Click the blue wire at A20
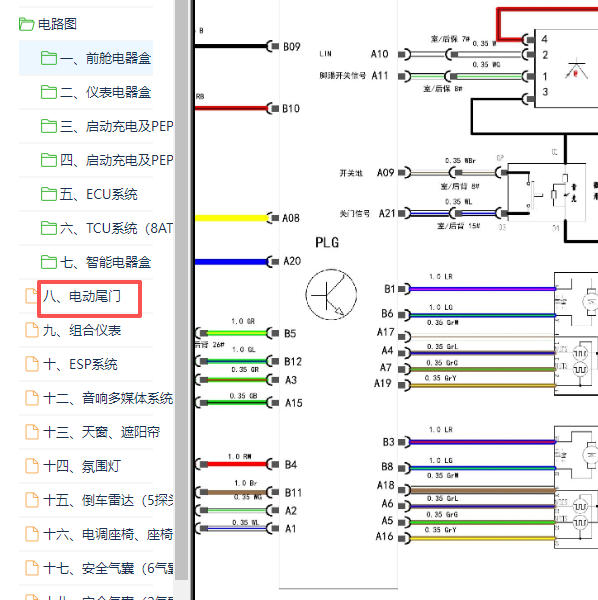Screen dimensions: 598x600 click(x=231, y=262)
